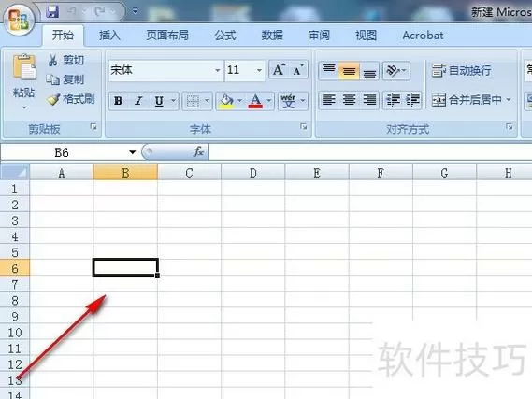Expand the fill color dropdown arrow

point(240,100)
